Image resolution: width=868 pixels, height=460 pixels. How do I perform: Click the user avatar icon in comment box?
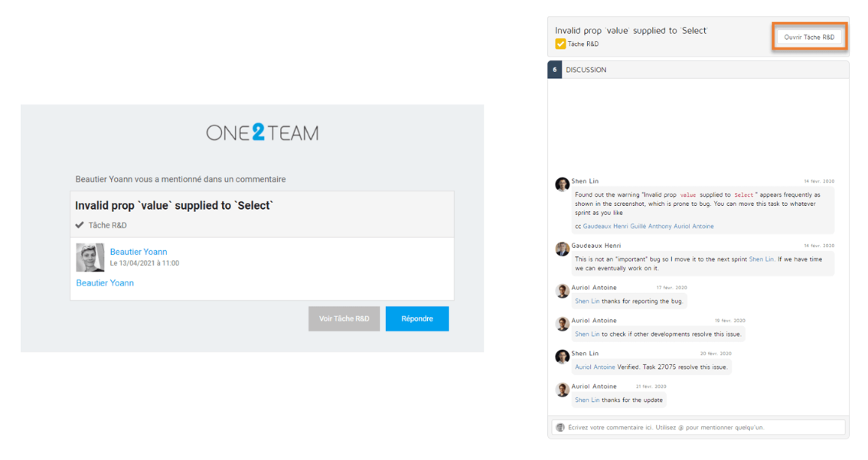pos(560,427)
